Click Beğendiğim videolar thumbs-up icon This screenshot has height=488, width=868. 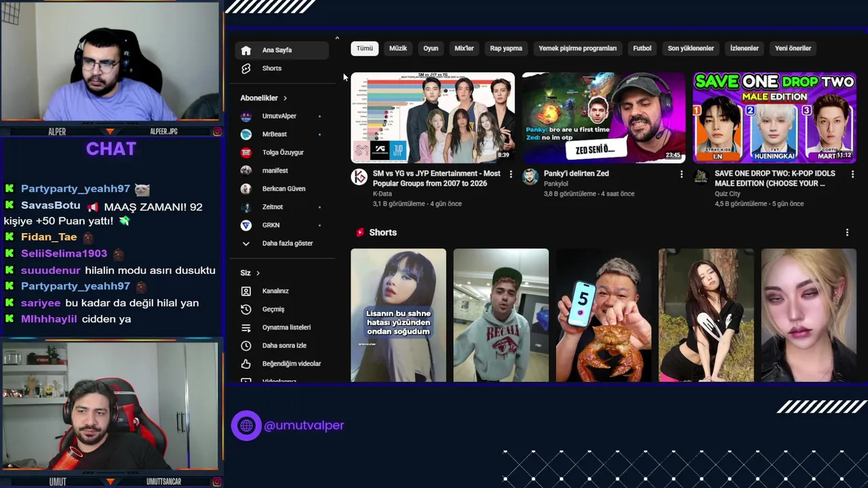coord(246,364)
